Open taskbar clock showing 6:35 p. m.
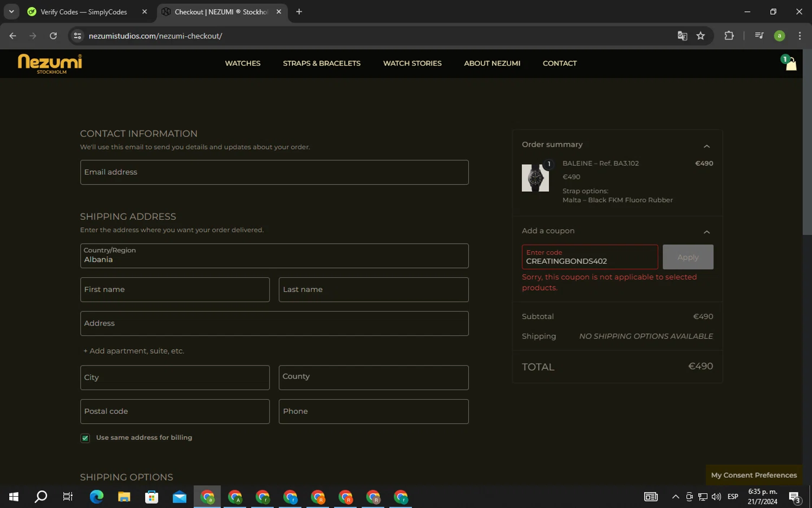This screenshot has width=812, height=508. 762,497
